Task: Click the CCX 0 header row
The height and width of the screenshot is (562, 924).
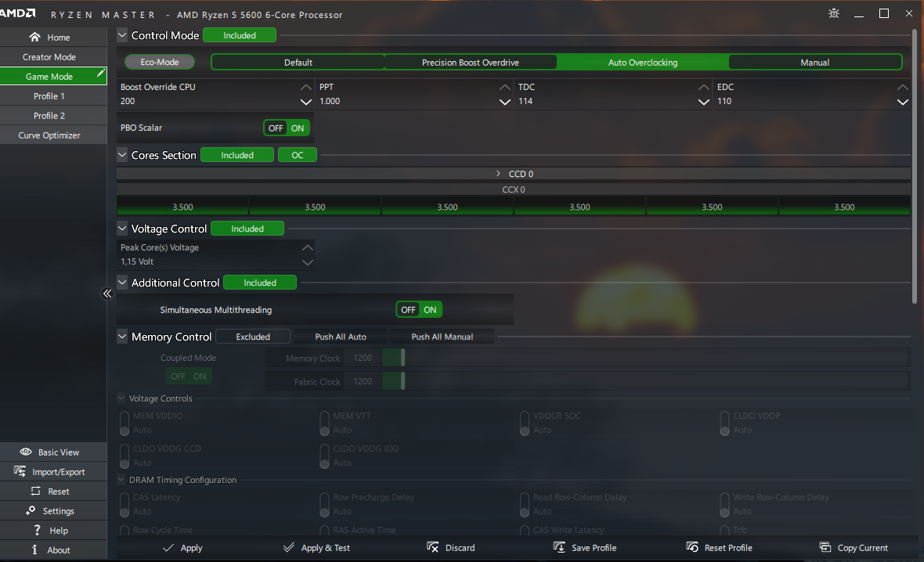Action: (513, 189)
